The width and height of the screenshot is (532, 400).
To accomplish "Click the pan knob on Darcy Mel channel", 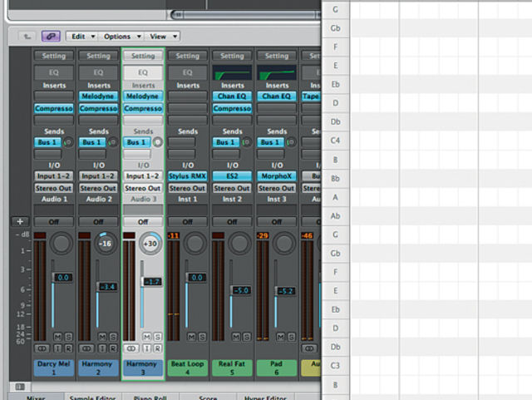I will click(x=61, y=244).
